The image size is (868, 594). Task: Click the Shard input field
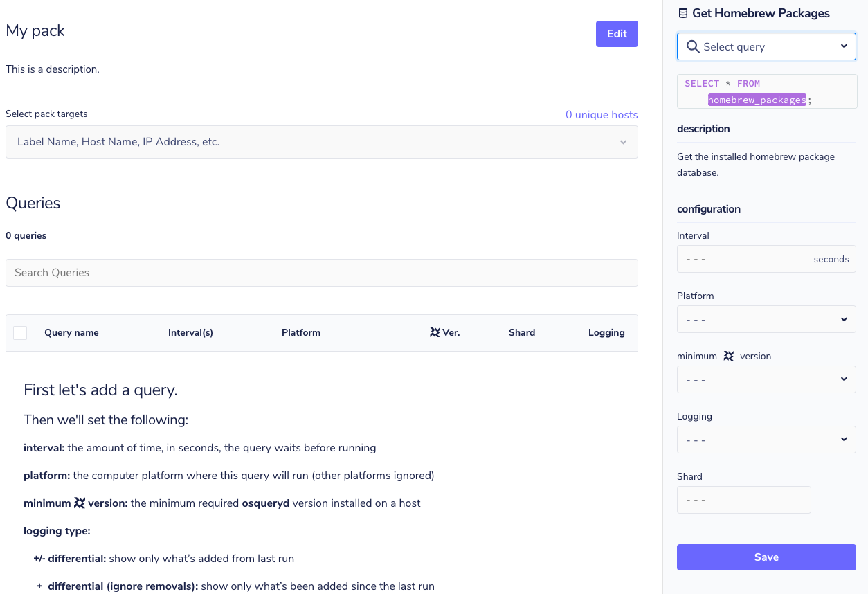click(743, 499)
